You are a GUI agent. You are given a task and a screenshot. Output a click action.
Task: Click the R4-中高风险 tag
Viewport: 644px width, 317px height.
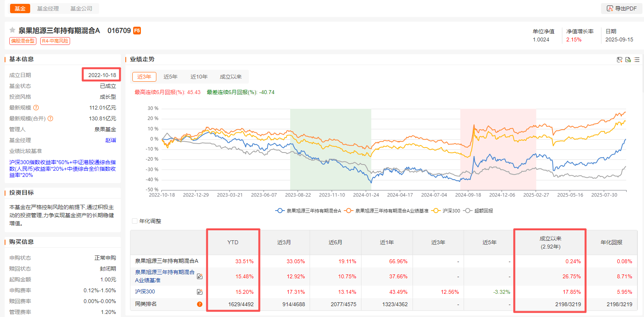pyautogui.click(x=55, y=41)
